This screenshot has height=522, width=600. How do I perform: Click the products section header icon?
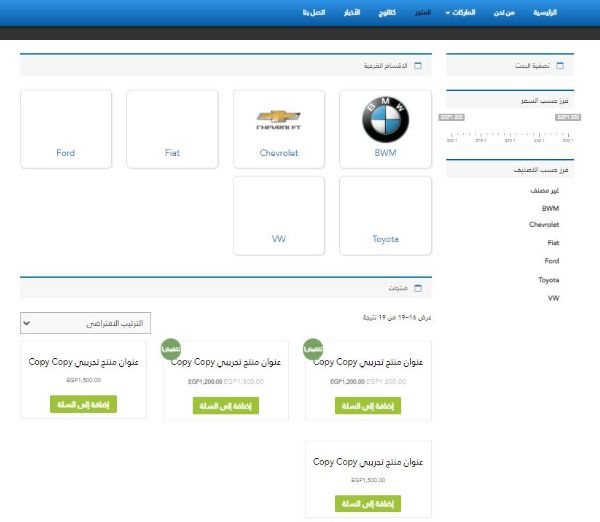pos(418,288)
